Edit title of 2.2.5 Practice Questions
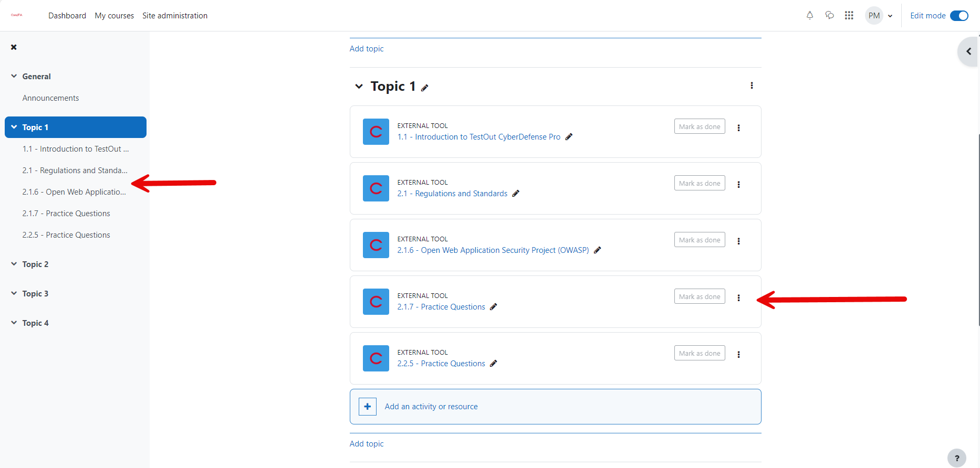 (493, 364)
